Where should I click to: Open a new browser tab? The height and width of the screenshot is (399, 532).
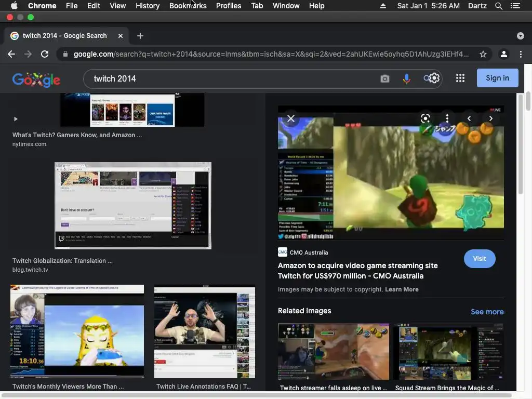pos(140,36)
